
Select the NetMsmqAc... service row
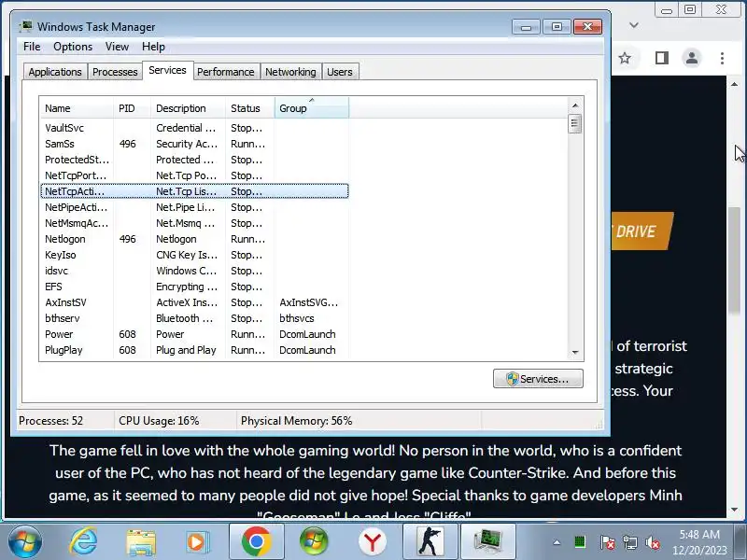point(194,223)
